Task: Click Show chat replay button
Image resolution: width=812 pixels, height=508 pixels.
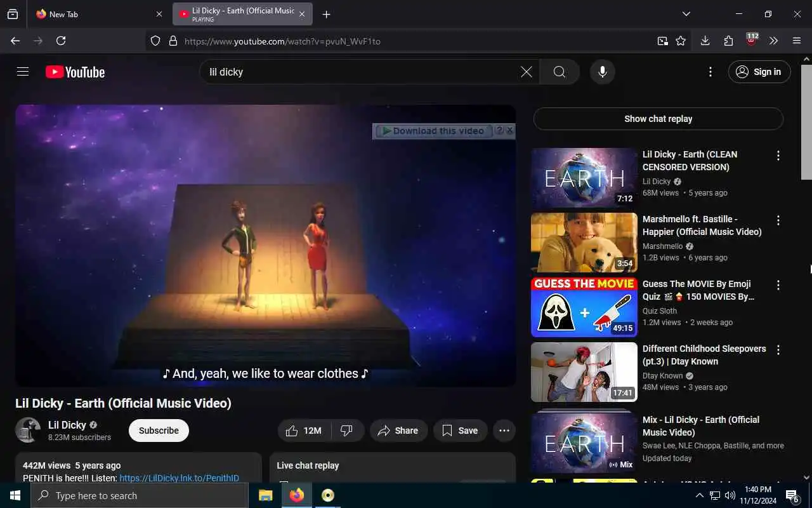Action: [658, 119]
